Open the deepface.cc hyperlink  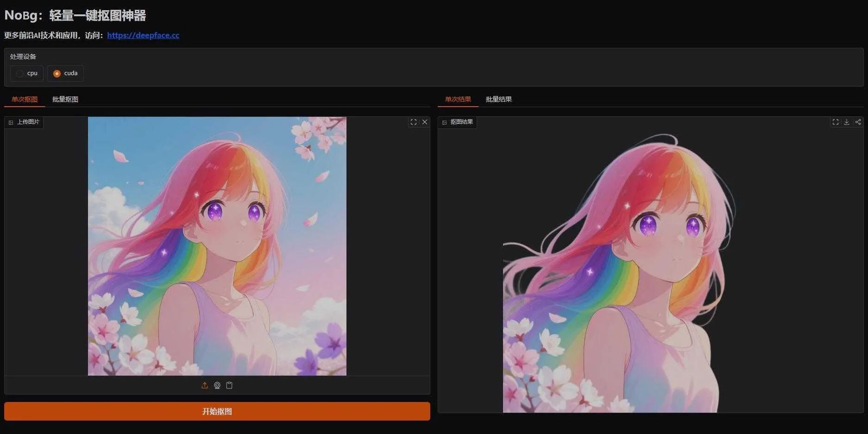(143, 35)
